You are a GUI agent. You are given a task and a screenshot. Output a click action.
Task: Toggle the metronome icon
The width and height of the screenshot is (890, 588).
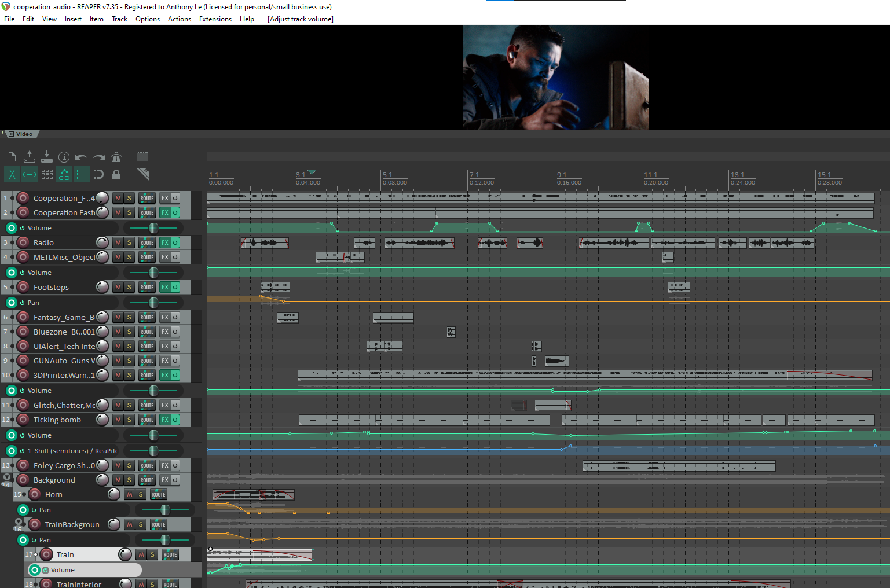click(116, 157)
